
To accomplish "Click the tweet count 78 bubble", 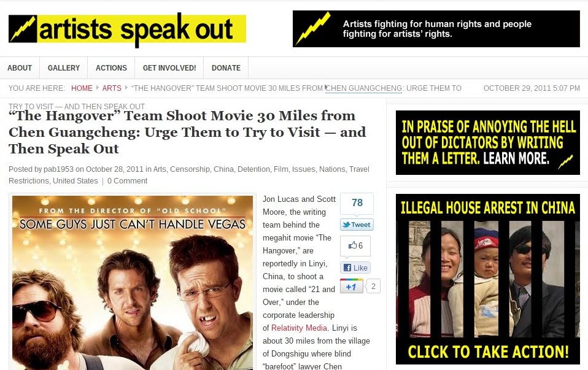I will 357,203.
